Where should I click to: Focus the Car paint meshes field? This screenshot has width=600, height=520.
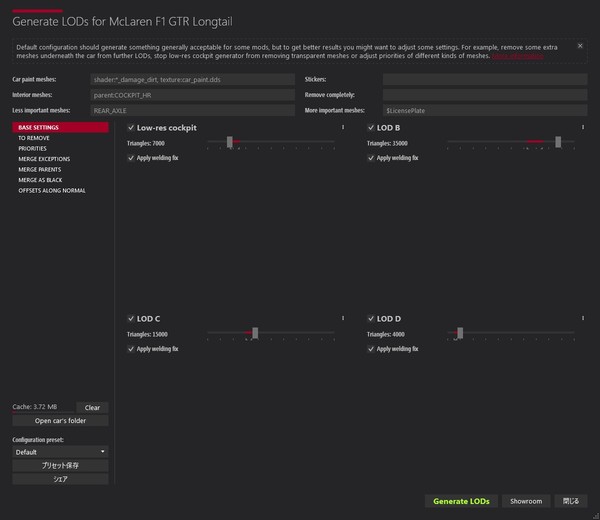(193, 80)
